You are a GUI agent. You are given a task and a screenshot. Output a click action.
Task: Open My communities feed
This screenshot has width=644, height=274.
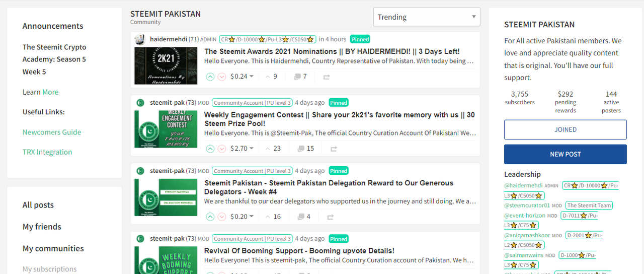click(x=53, y=248)
